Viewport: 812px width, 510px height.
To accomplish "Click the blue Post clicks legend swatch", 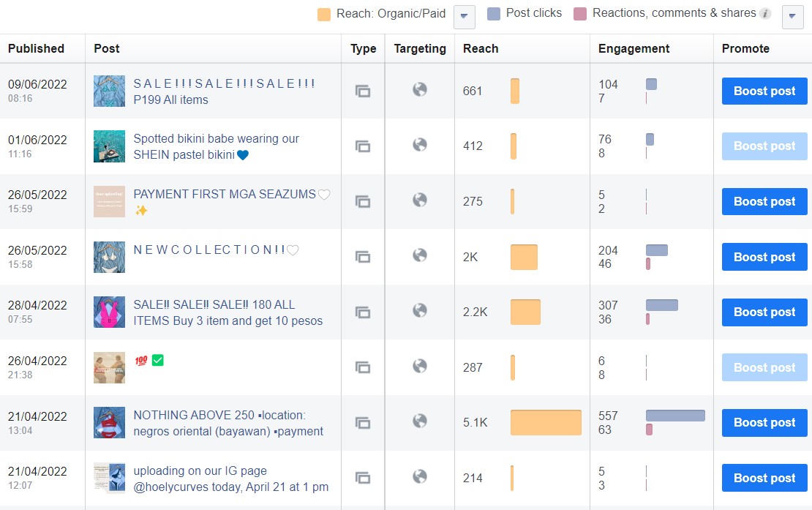I will [x=494, y=14].
